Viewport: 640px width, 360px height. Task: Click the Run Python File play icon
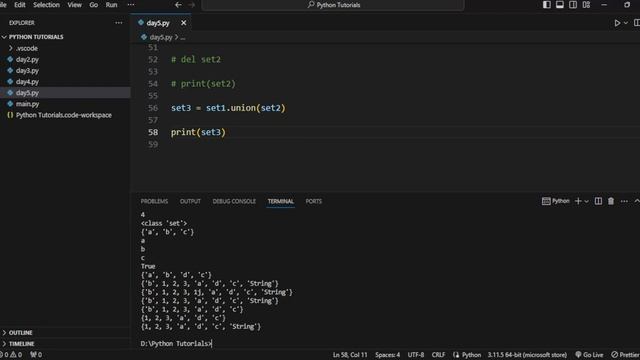(x=617, y=23)
